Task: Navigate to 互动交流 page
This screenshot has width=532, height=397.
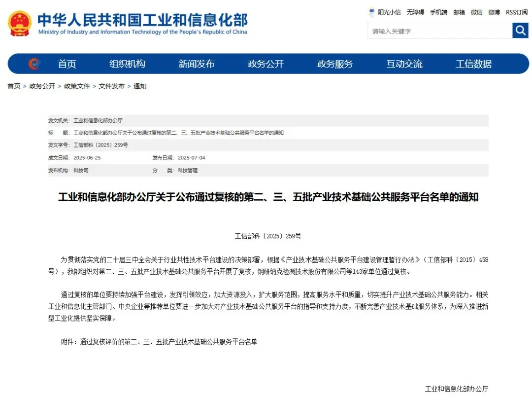Action: pyautogui.click(x=404, y=64)
